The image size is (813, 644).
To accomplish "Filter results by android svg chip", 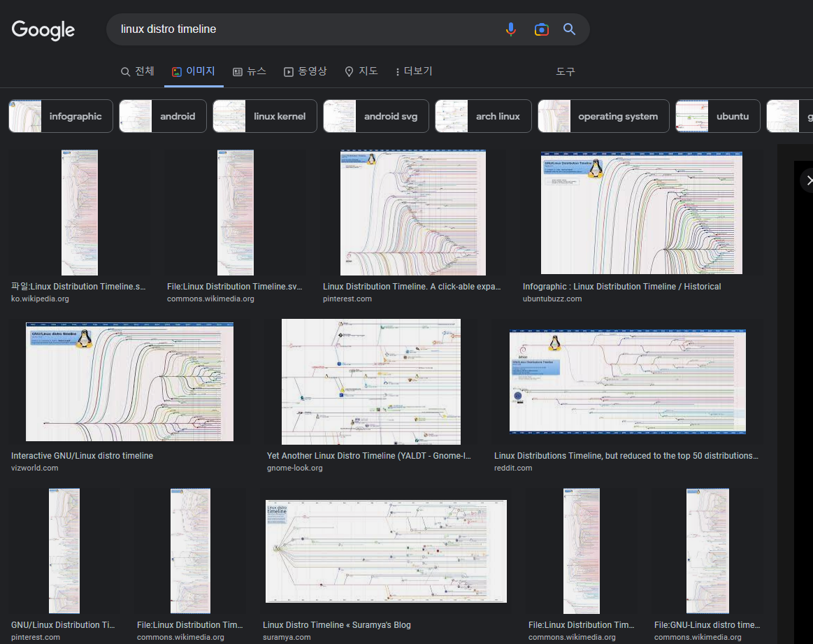I will (x=376, y=116).
